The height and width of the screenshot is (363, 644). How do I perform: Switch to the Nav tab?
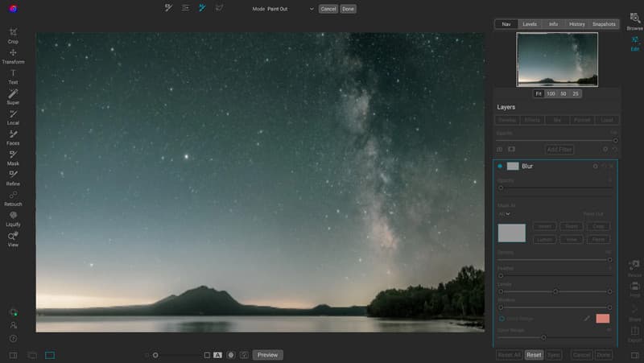click(x=506, y=24)
